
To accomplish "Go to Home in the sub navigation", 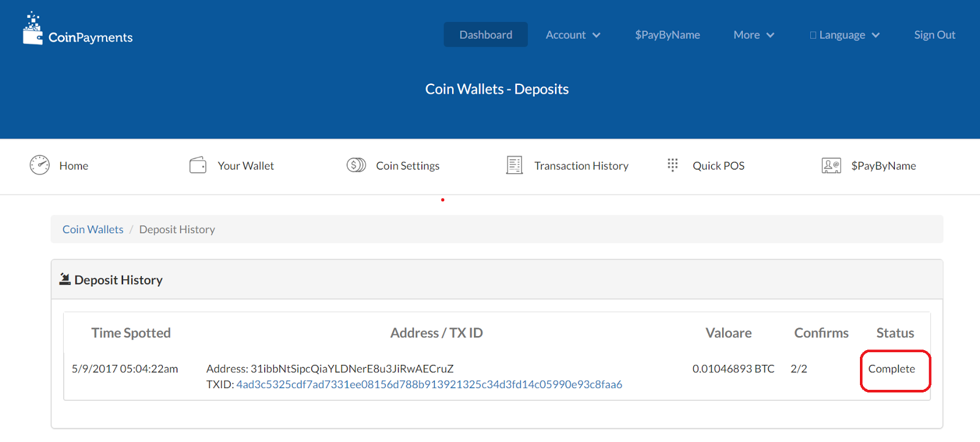I will (73, 166).
